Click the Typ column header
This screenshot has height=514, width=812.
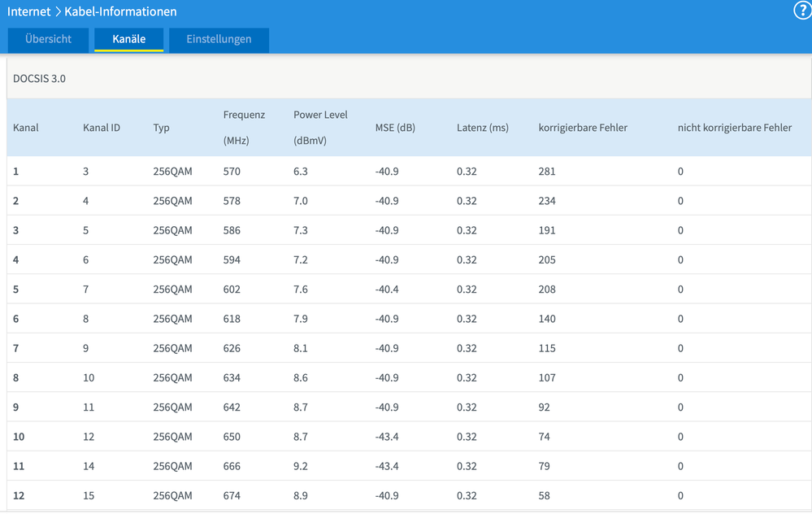point(161,128)
